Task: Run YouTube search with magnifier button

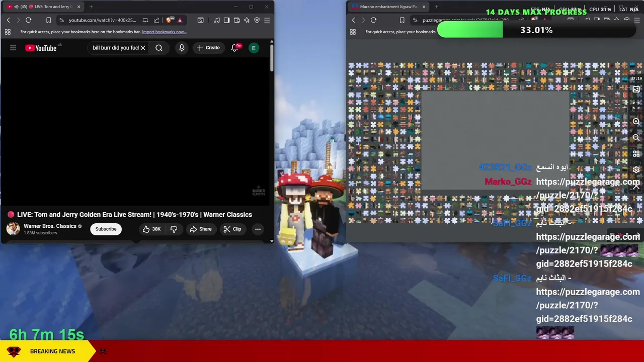Action: click(159, 48)
